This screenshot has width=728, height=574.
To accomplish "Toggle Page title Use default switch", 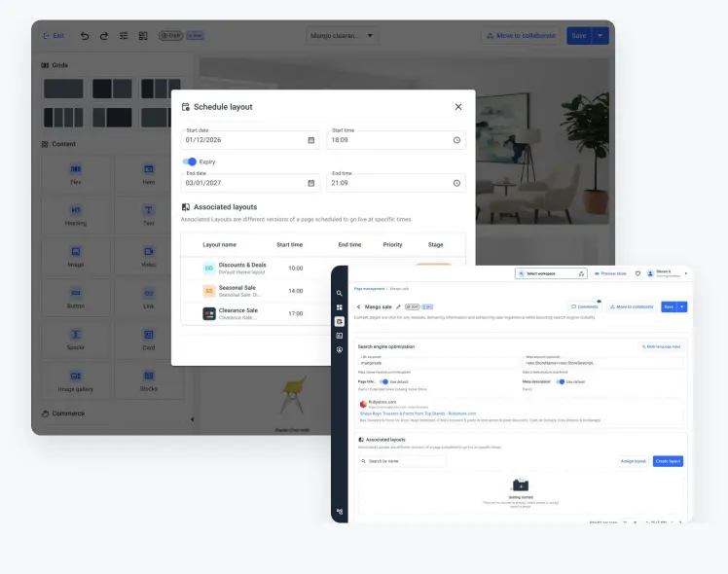I will pyautogui.click(x=383, y=382).
